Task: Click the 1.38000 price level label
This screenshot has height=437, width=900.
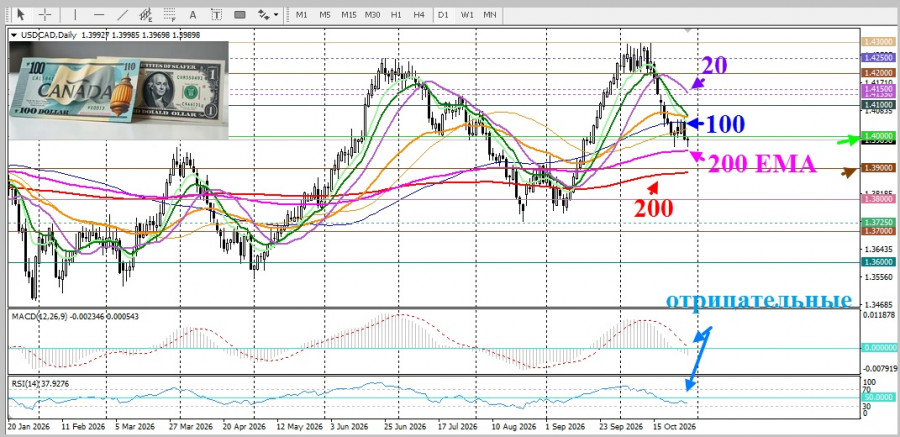Action: pyautogui.click(x=879, y=199)
